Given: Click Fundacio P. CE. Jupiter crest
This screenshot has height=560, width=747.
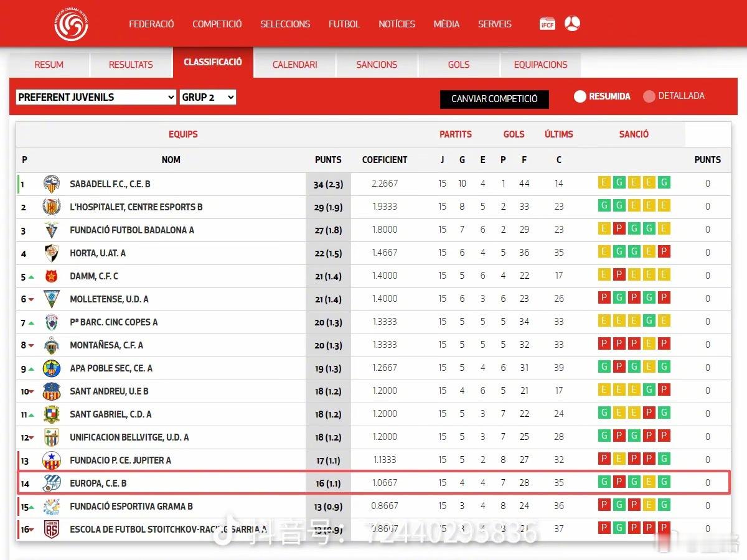Looking at the screenshot, I should tap(52, 460).
